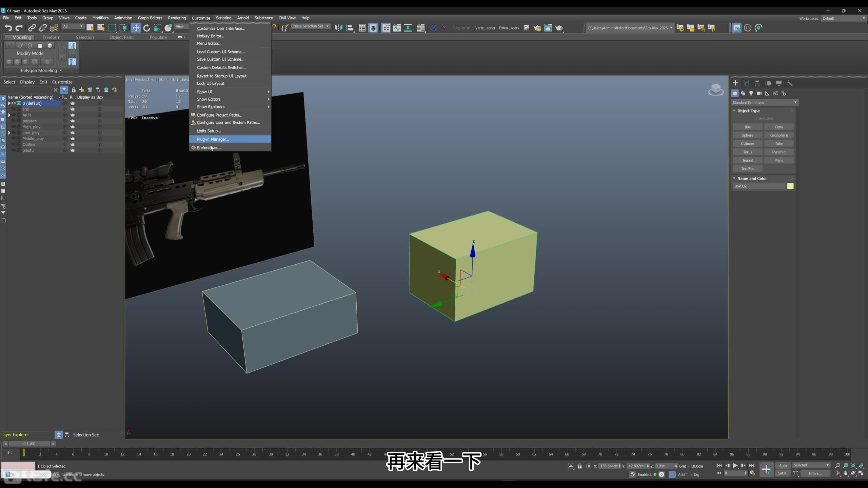Click the Select and Link chain icon
This screenshot has height=488, width=868.
pos(32,28)
